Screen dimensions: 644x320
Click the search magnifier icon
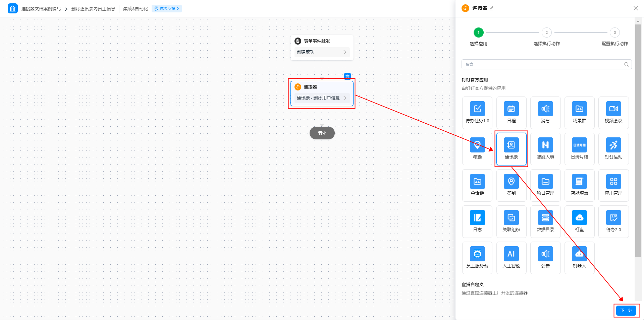coord(626,64)
